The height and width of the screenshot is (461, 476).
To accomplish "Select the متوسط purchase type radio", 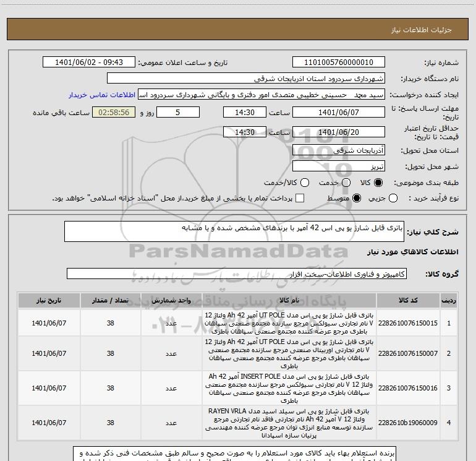I will 357,198.
